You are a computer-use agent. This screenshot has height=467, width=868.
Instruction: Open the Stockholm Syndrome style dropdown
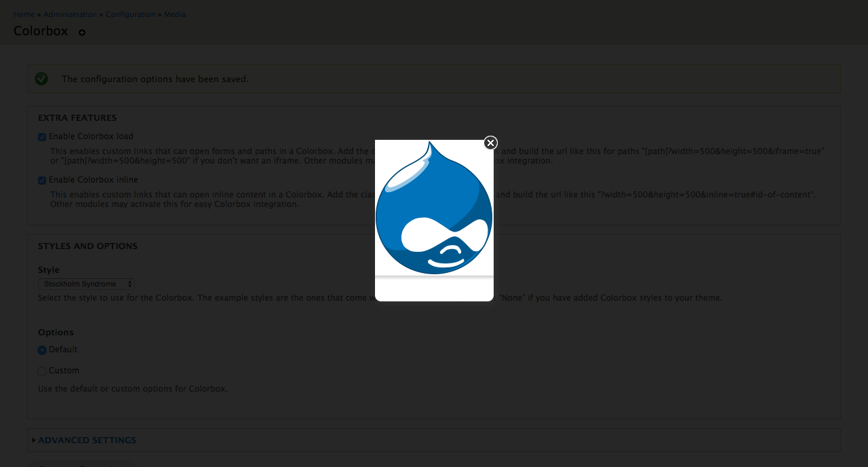[x=86, y=284]
